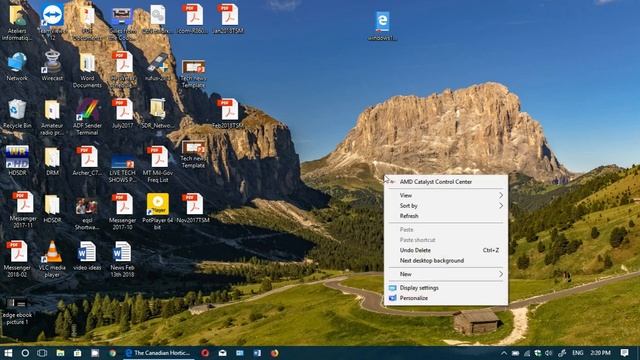This screenshot has width=640, height=360.
Task: Select the VLC media player shortcut
Action: [52, 259]
